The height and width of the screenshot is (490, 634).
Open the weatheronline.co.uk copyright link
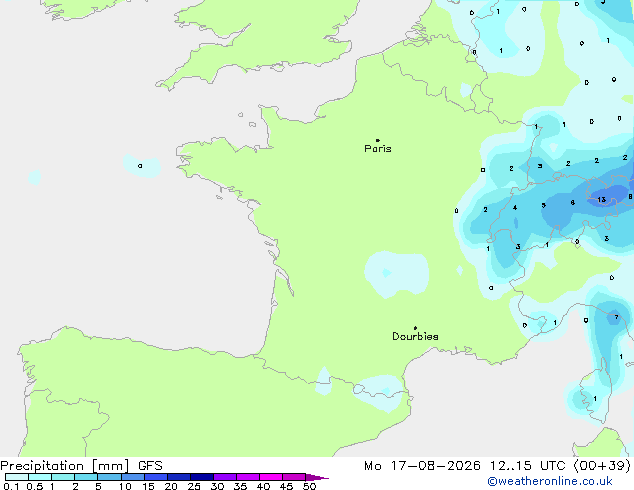[x=550, y=481]
